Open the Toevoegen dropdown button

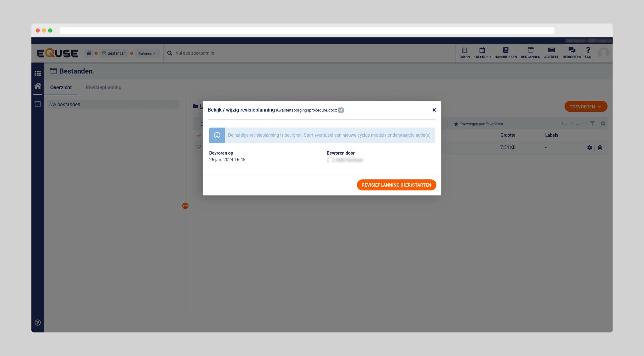tap(586, 107)
